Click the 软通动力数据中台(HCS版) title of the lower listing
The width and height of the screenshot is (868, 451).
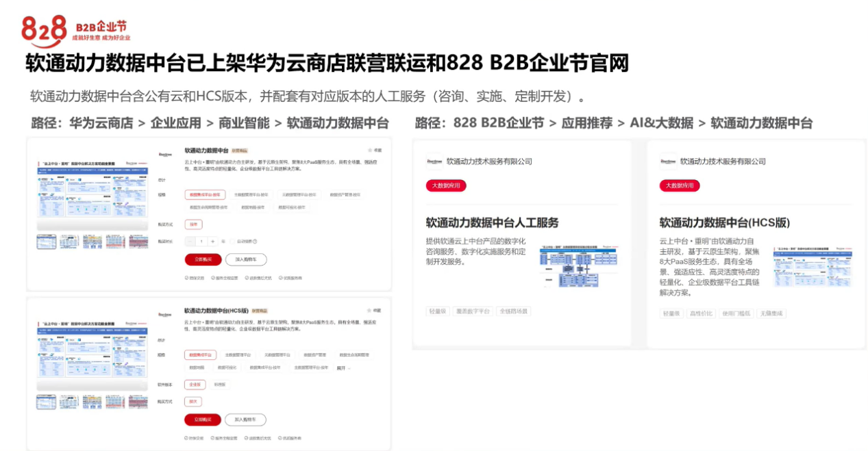point(216,311)
